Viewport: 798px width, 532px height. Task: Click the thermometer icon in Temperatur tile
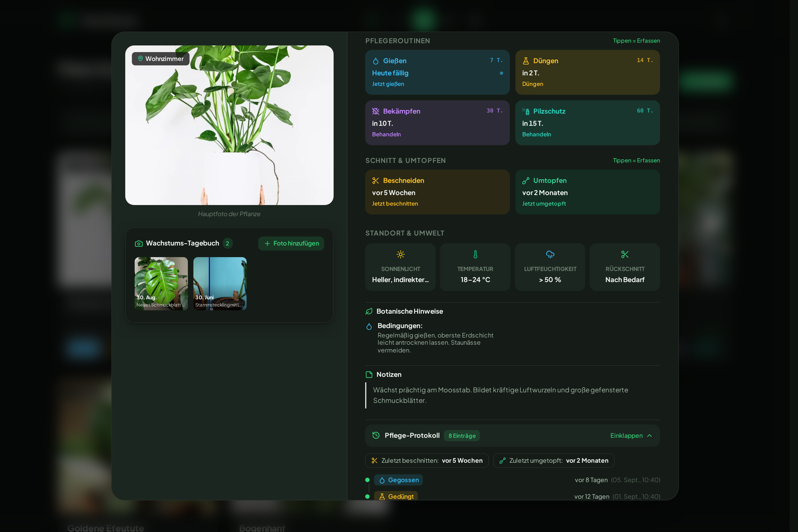475,254
